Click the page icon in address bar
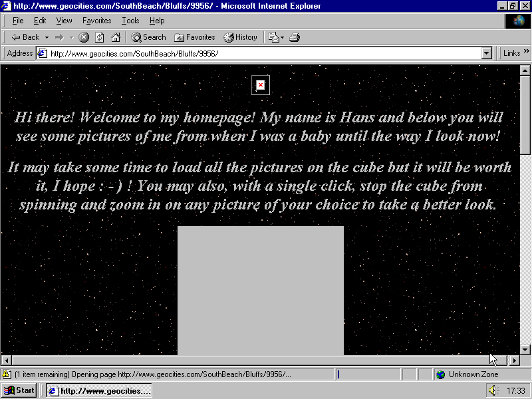The width and height of the screenshot is (532, 399). coord(42,54)
